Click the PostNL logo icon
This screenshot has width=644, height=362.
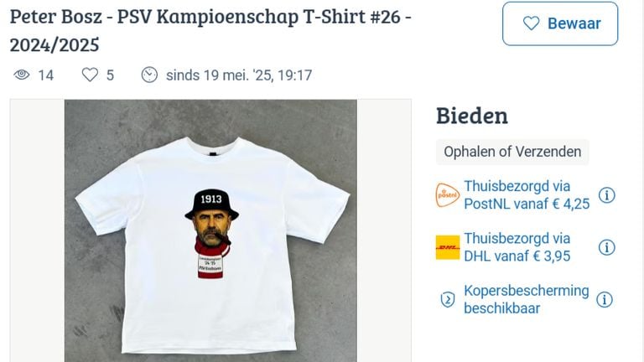pos(447,195)
